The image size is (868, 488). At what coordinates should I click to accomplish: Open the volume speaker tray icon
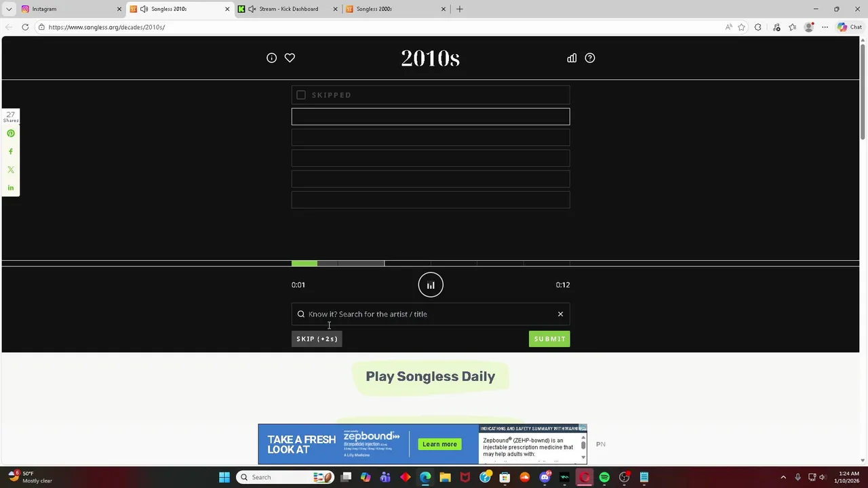point(823,477)
